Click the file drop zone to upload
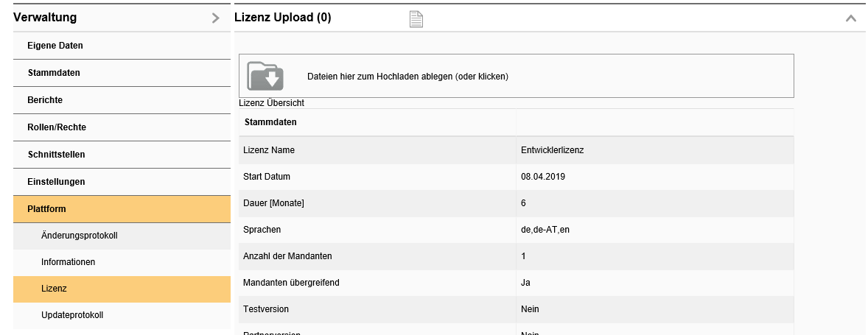The image size is (868, 335). click(x=516, y=76)
